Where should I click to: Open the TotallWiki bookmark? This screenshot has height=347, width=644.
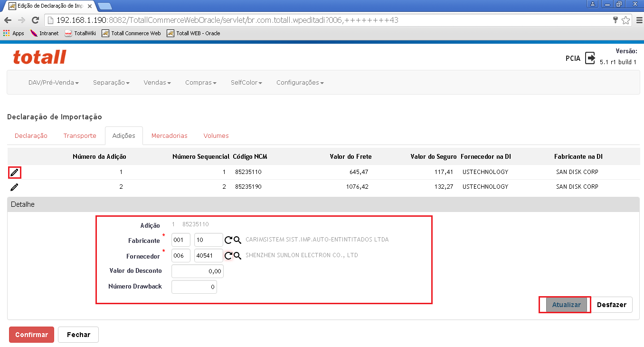click(x=80, y=33)
